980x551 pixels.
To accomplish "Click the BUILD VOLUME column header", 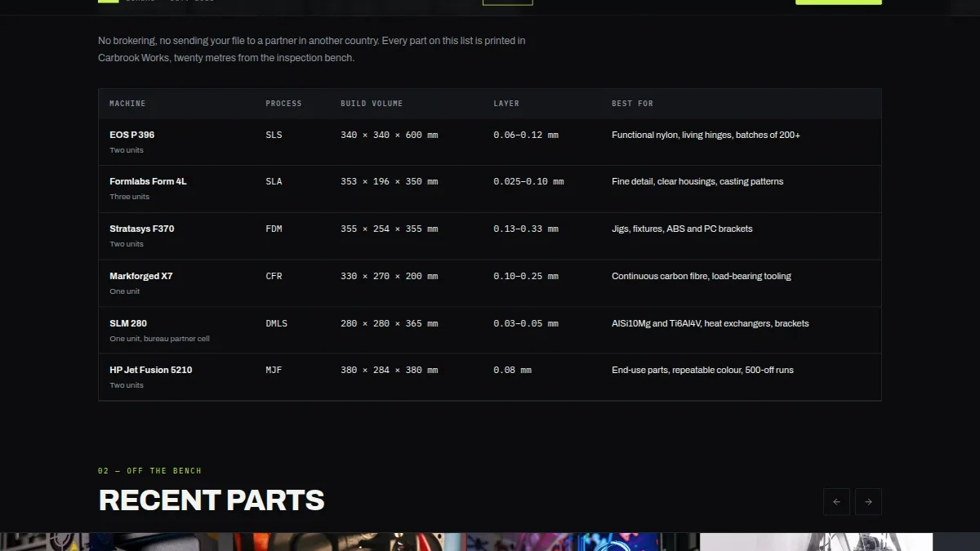I will (x=372, y=104).
